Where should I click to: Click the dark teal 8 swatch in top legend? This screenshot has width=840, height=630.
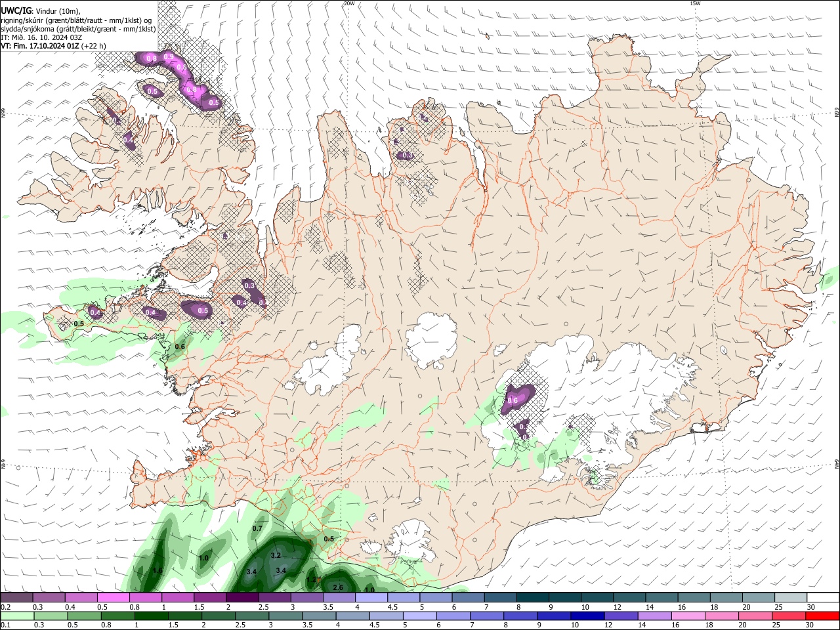coord(533,597)
